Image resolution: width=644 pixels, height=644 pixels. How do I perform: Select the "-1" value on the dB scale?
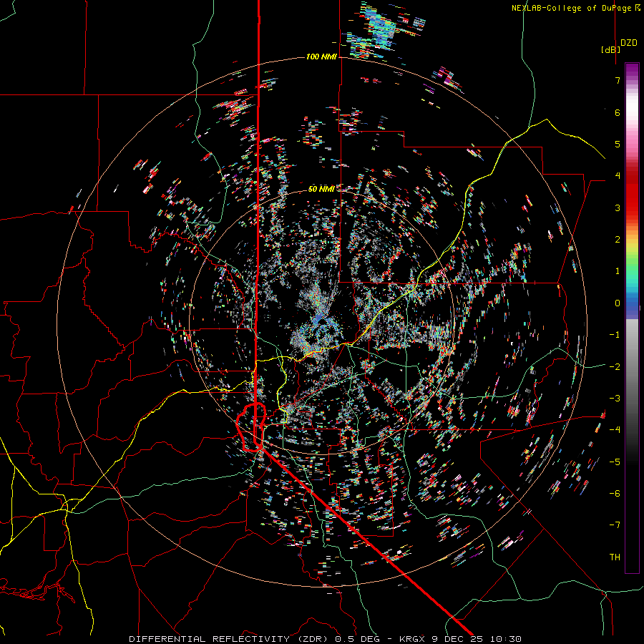pyautogui.click(x=615, y=335)
